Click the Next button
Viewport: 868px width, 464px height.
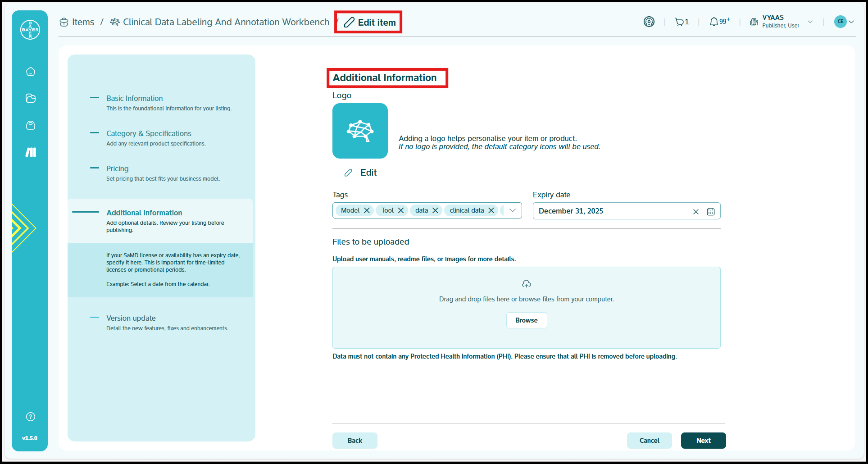[703, 440]
